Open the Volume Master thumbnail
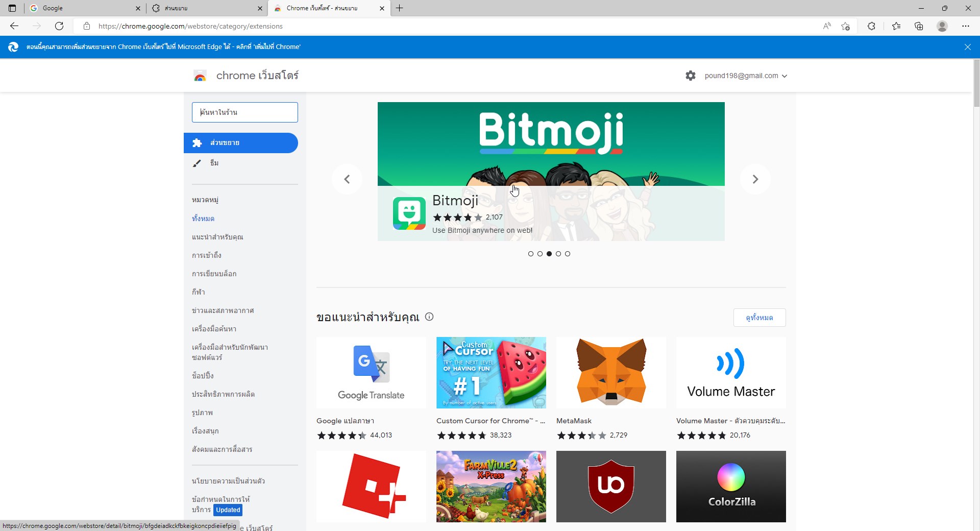Screen dimensions: 980x531 pos(731,373)
